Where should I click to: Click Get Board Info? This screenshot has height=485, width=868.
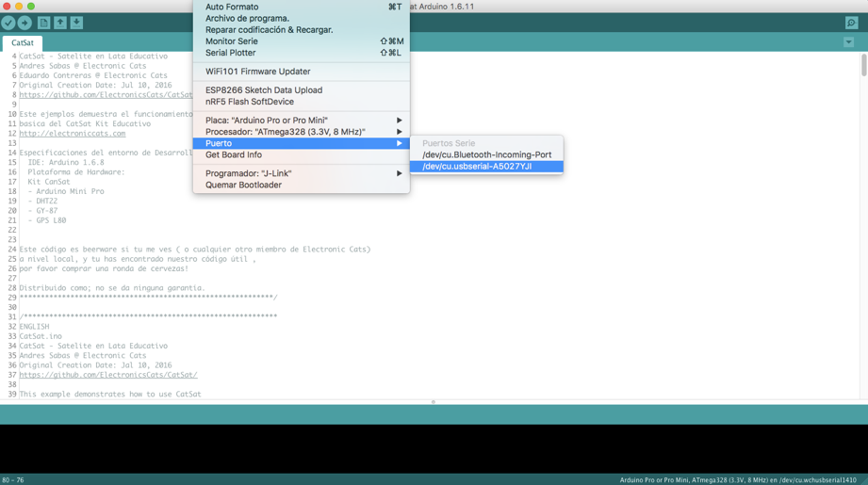(302, 154)
